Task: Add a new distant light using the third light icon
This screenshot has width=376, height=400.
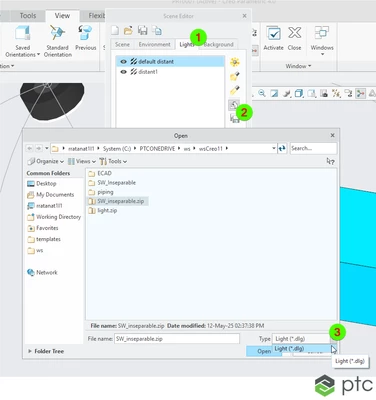Action: (x=235, y=90)
